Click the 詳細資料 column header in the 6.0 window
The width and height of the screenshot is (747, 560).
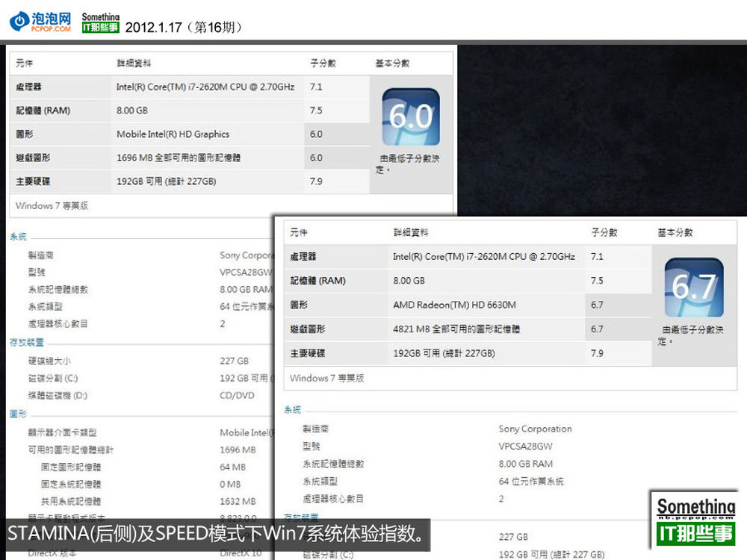134,63
